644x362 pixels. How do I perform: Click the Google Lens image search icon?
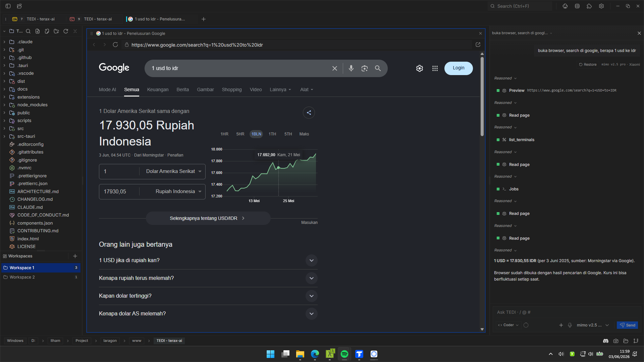tap(365, 68)
